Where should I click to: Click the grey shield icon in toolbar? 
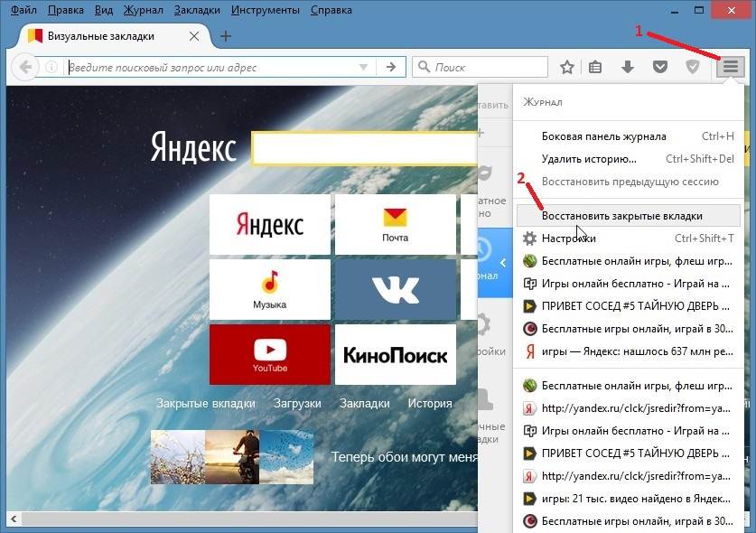point(693,67)
